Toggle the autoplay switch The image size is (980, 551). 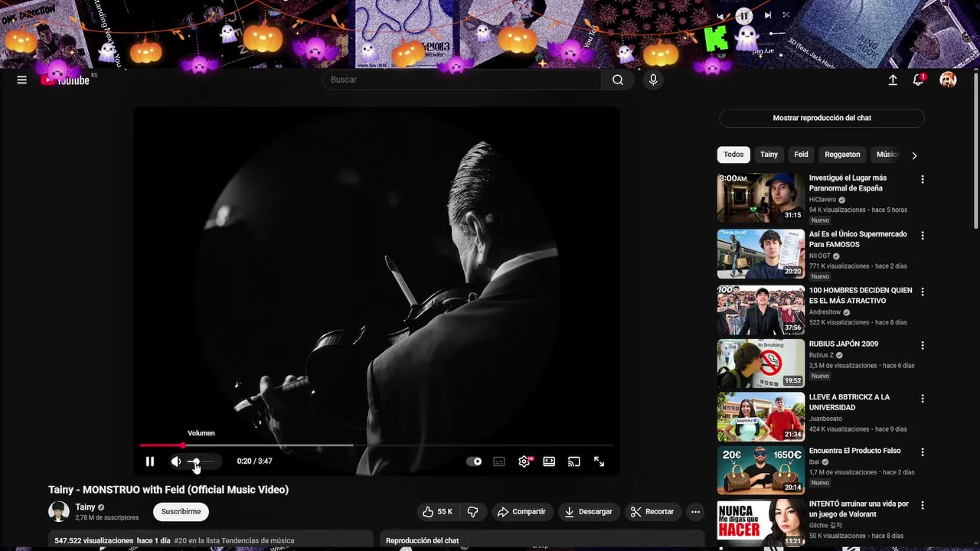pos(475,461)
